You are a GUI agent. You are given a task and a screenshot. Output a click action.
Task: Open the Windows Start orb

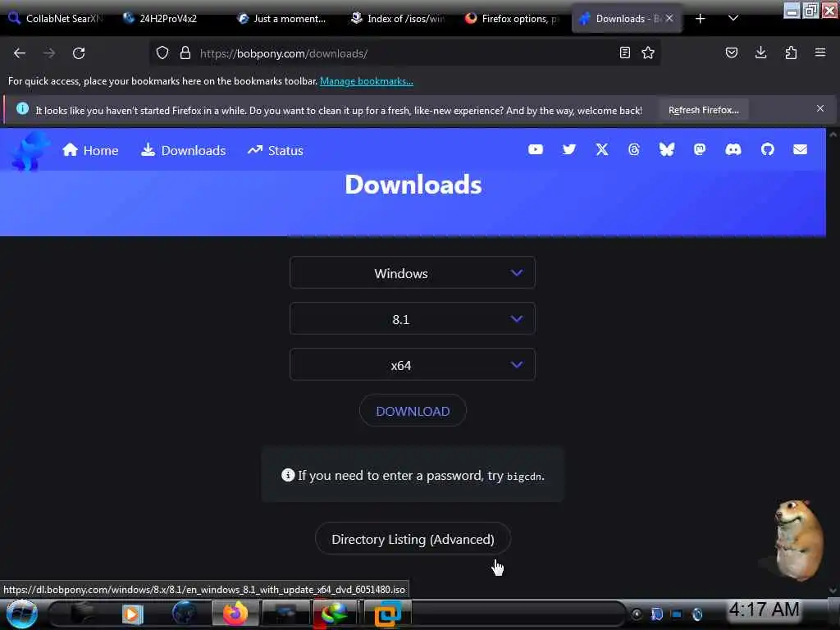(x=21, y=614)
